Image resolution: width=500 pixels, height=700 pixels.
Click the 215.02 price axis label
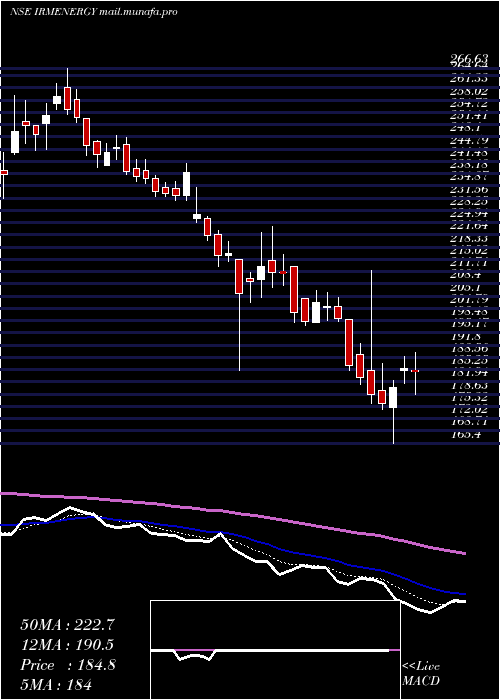click(x=468, y=251)
